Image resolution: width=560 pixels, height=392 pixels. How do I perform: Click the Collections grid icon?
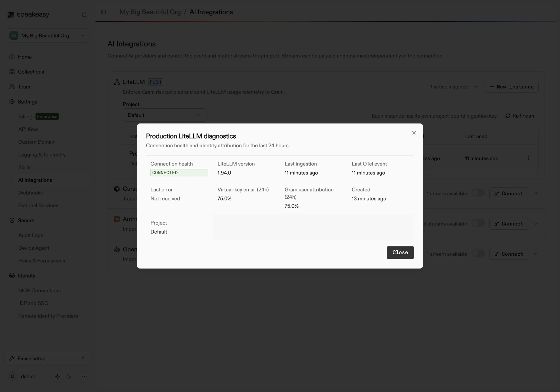click(x=12, y=72)
